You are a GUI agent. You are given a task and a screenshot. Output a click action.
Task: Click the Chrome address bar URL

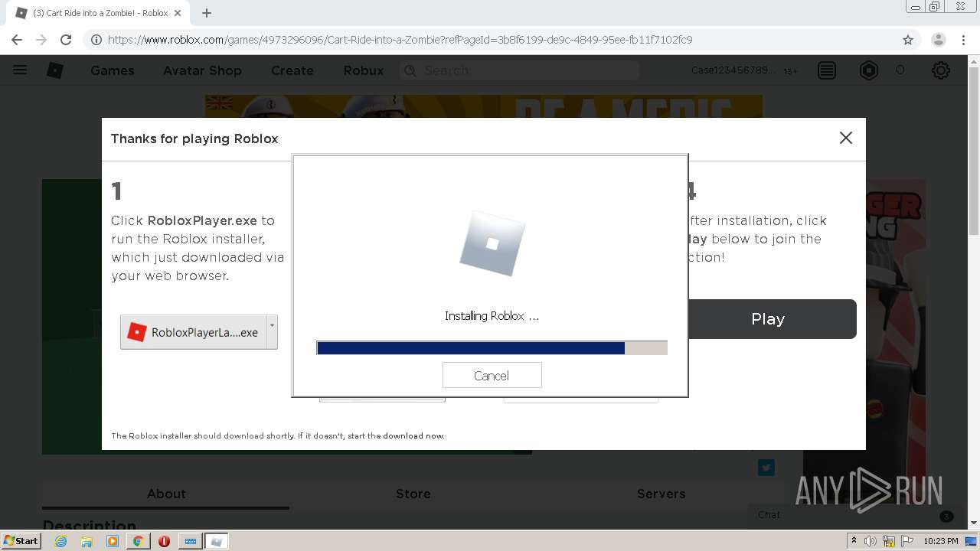coord(400,40)
